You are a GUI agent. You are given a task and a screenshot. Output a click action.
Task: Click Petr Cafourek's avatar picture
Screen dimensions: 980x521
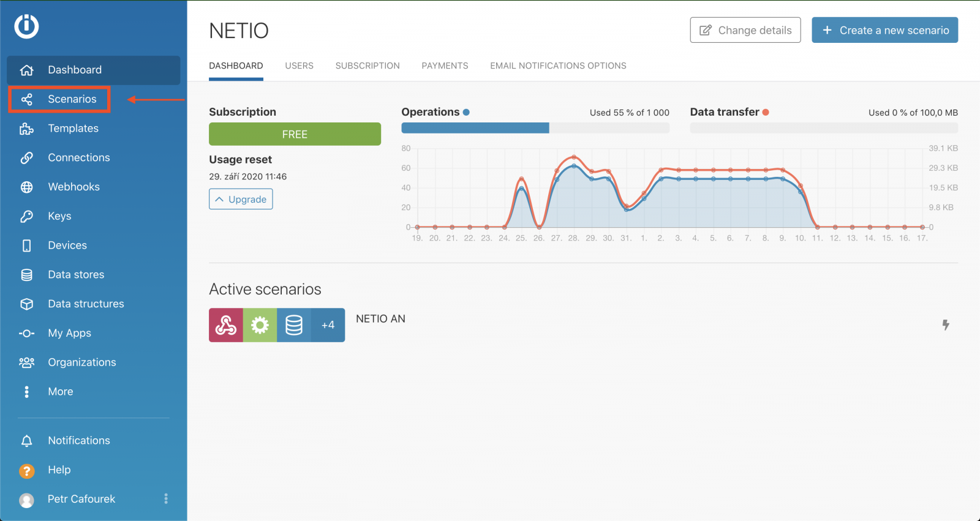26,500
